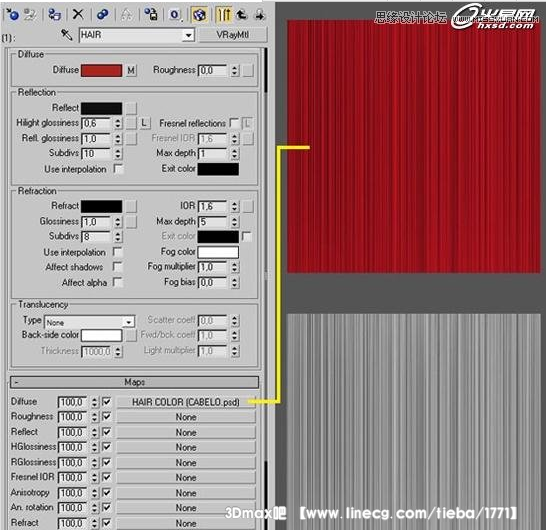
Task: Toggle Show End Result icon
Action: pyautogui.click(x=224, y=15)
